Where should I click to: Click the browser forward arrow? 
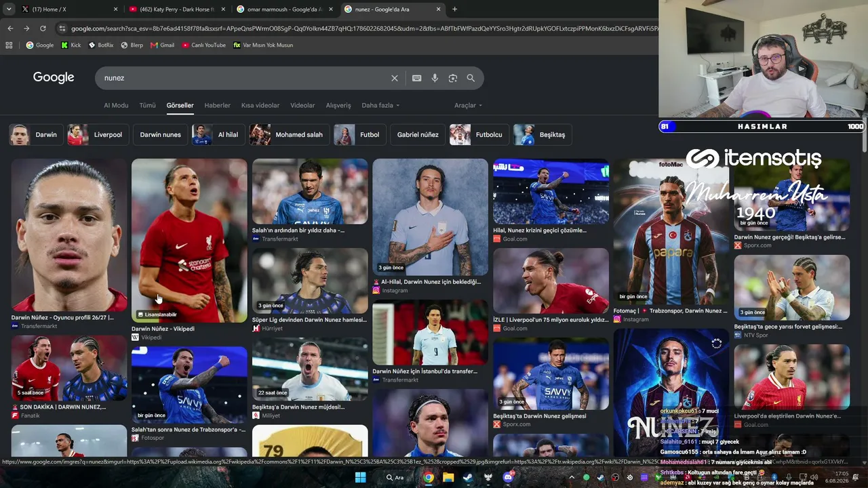[x=26, y=28]
